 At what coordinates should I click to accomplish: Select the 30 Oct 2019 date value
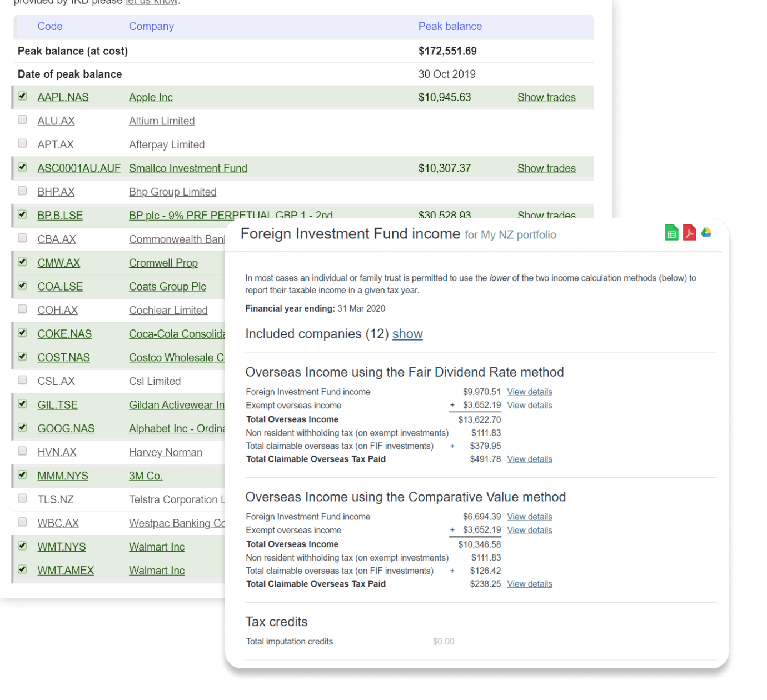(x=446, y=74)
